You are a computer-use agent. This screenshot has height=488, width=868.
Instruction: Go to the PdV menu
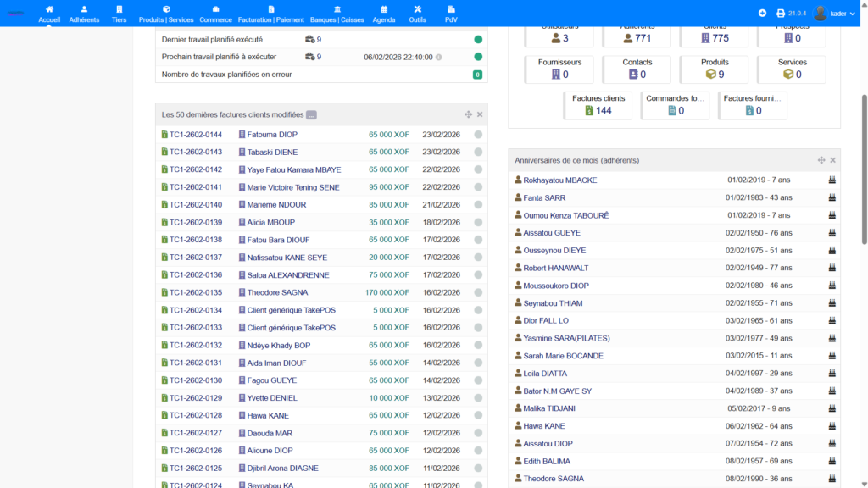451,14
